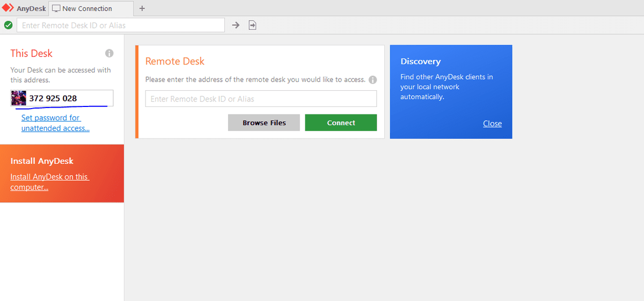
Task: Click the desk avatar thumbnail beside the ID
Action: tap(19, 98)
